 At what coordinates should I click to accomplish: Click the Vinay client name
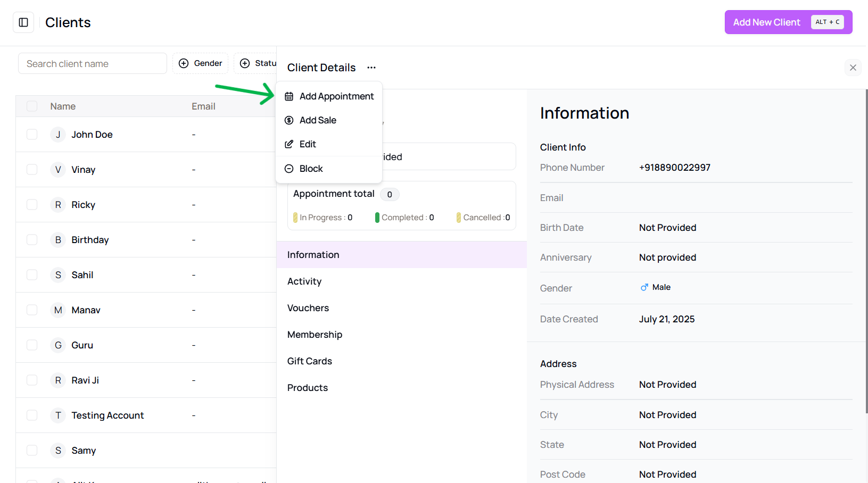[x=84, y=170]
